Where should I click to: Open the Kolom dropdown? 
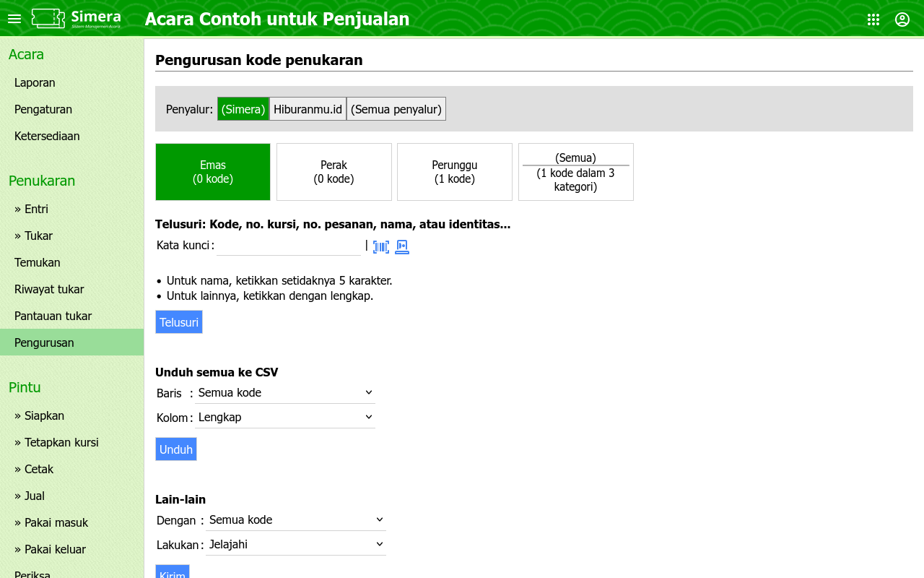tap(285, 418)
